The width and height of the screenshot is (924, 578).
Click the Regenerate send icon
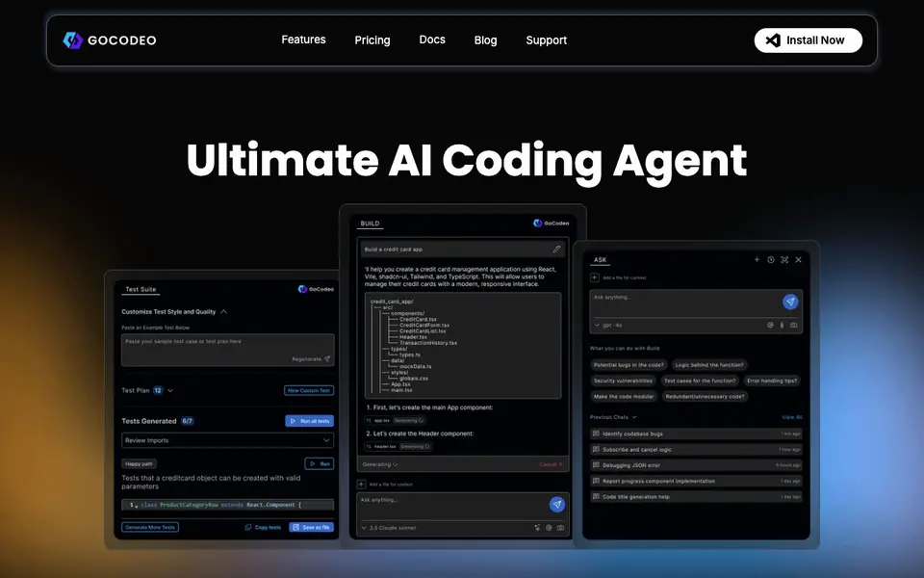(x=327, y=358)
